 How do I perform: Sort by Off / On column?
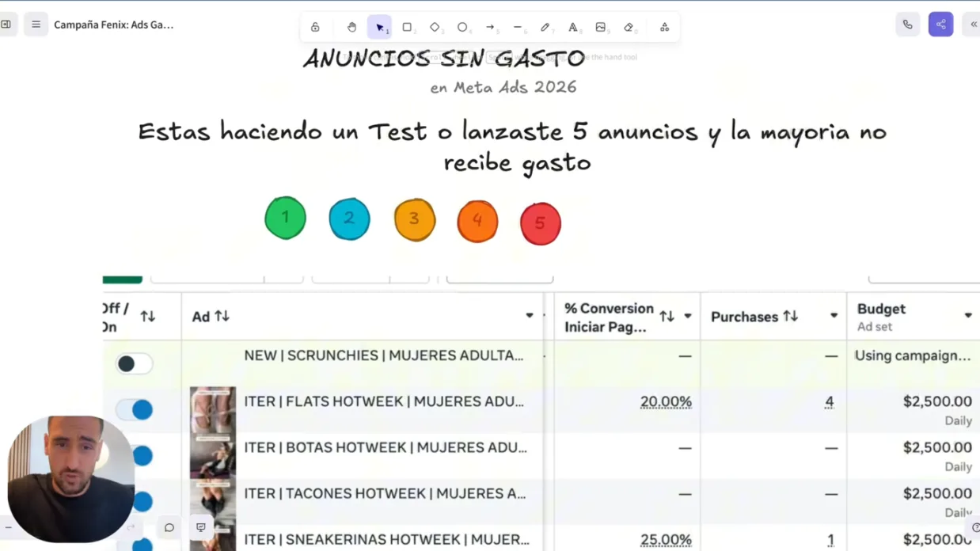(x=148, y=317)
